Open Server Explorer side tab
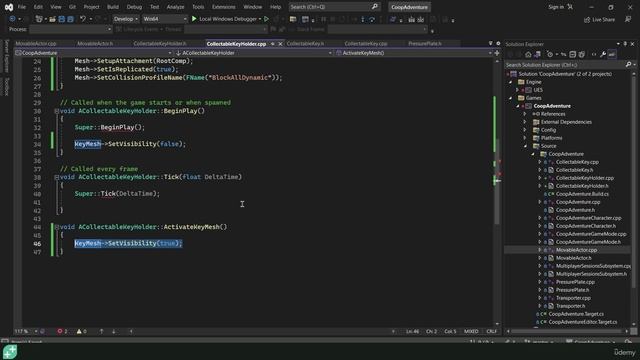640x360 pixels. (7, 56)
